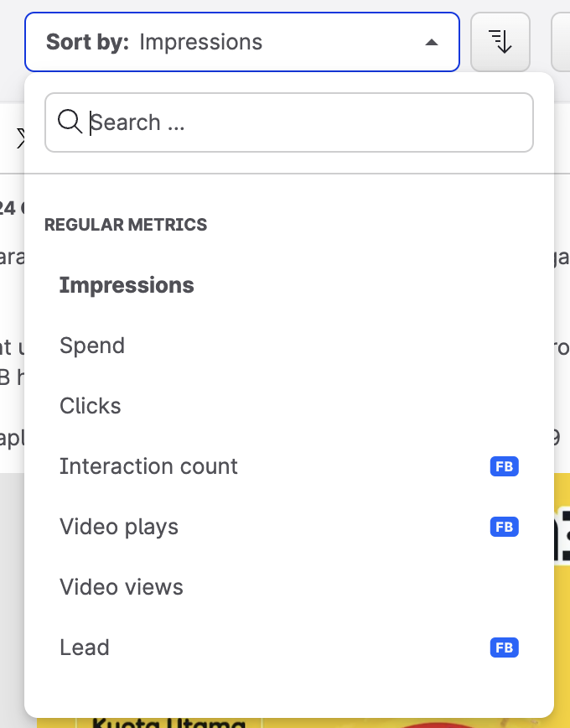Screen dimensions: 570x728
Task: Click the FB badge beside Interaction count
Action: pos(504,466)
